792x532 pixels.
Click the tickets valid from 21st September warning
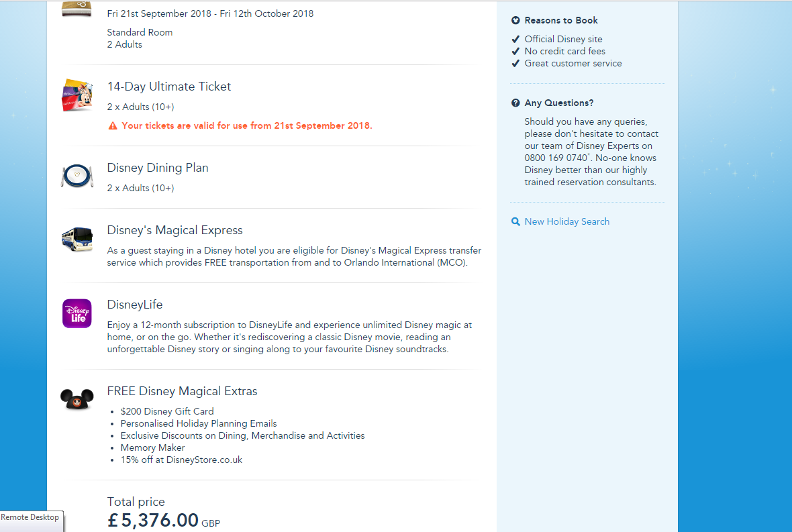click(x=247, y=125)
